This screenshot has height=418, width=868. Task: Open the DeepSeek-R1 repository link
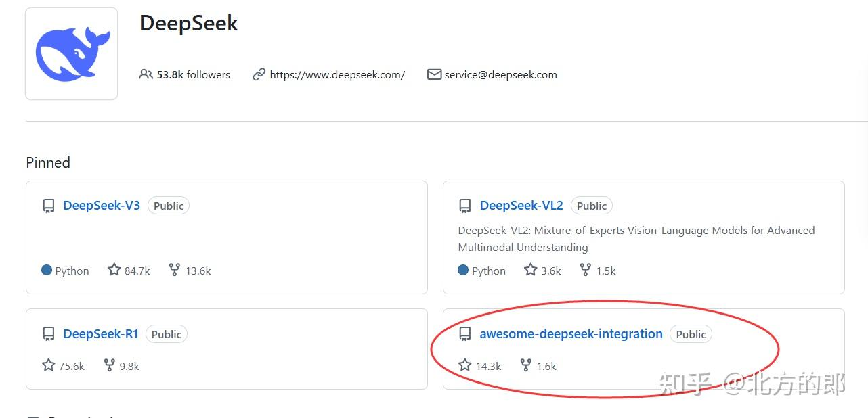click(100, 333)
